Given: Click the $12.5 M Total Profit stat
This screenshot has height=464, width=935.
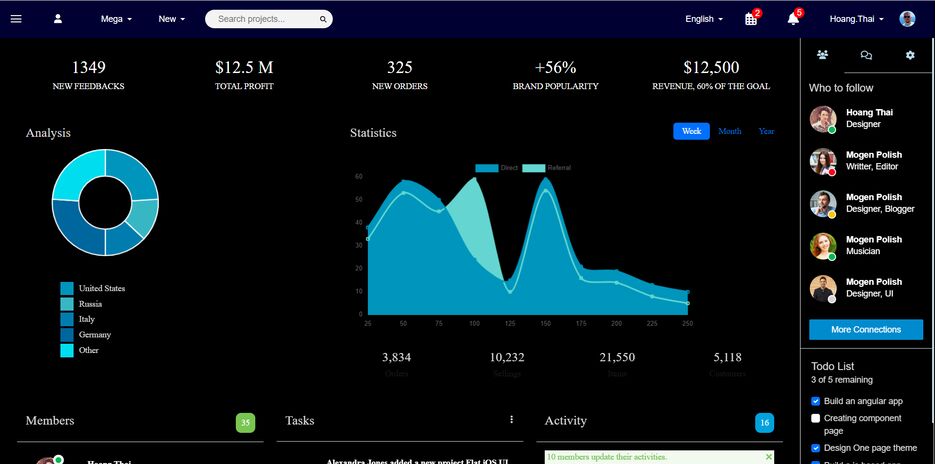Looking at the screenshot, I should pos(244,75).
